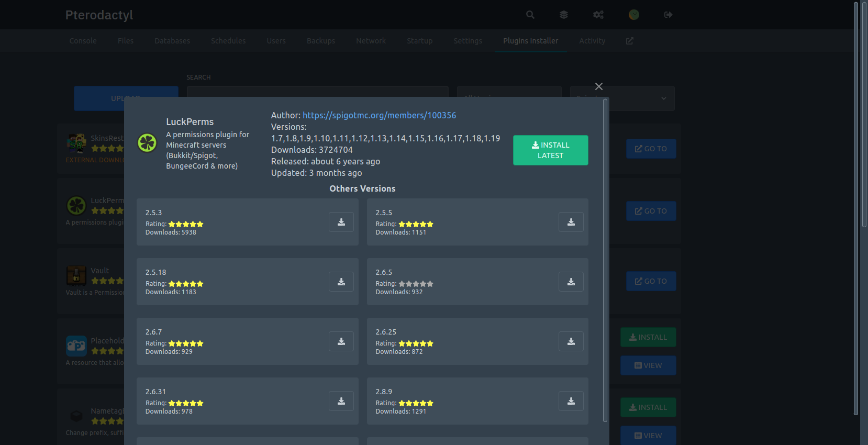Click INSTALL button for PlaceholderAPI
This screenshot has width=868, height=445.
point(648,337)
